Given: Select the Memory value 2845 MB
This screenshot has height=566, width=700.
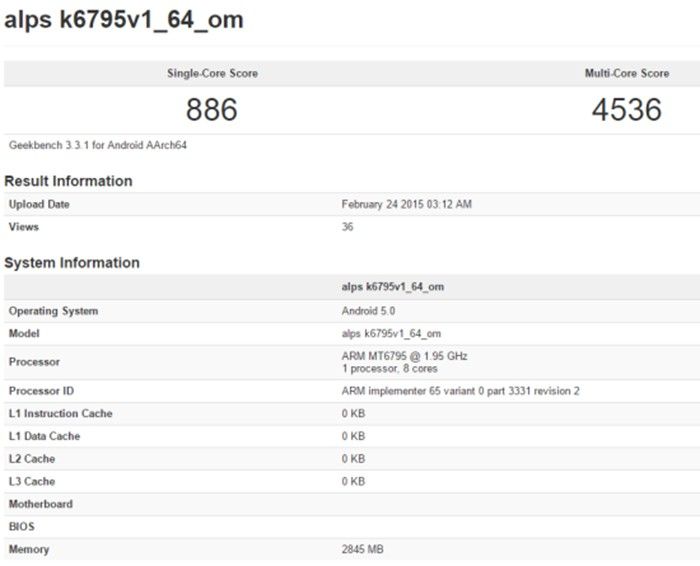Looking at the screenshot, I should tap(362, 549).
